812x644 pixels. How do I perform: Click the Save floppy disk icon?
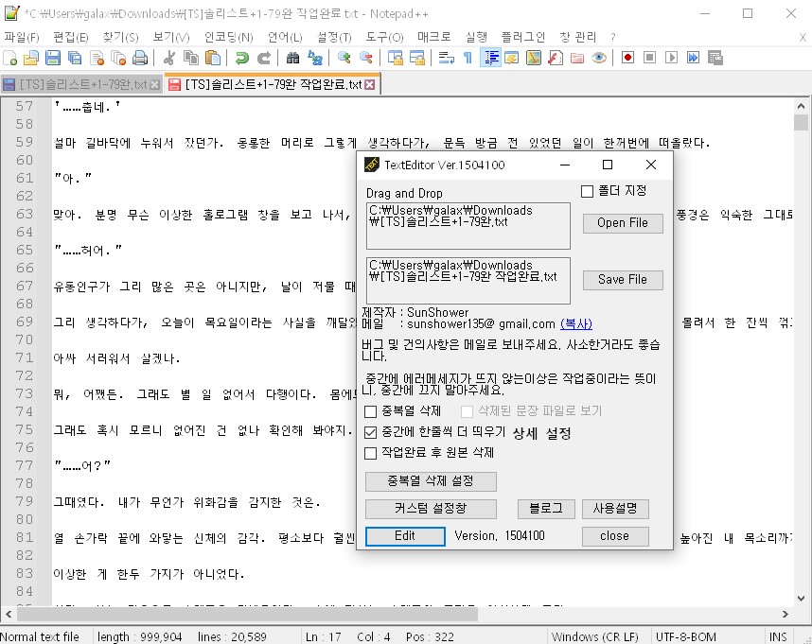[53, 58]
